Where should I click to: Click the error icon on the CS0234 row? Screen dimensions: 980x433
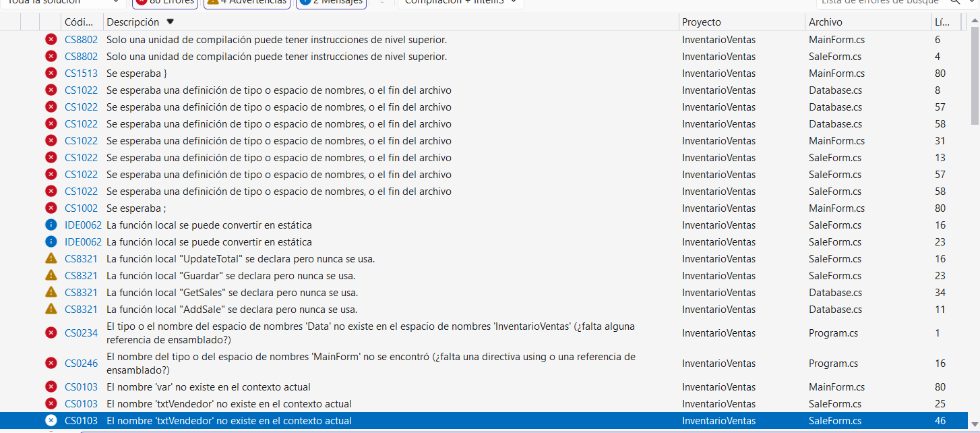point(51,333)
